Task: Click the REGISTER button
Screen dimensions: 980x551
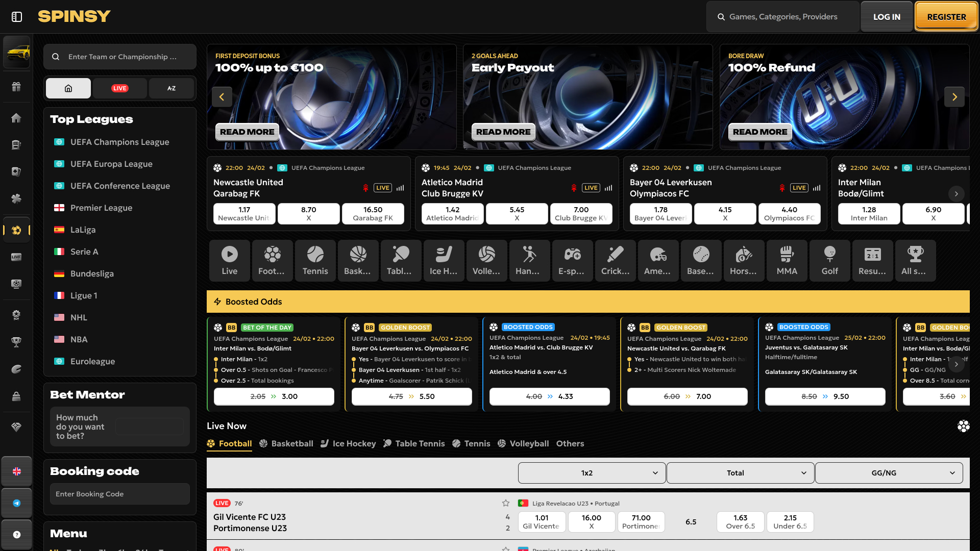Action: [x=946, y=16]
